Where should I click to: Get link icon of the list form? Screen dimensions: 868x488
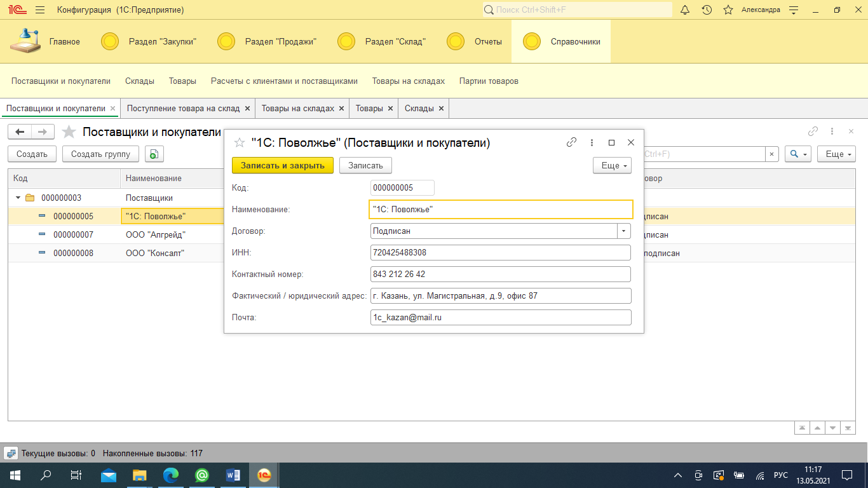(x=813, y=131)
